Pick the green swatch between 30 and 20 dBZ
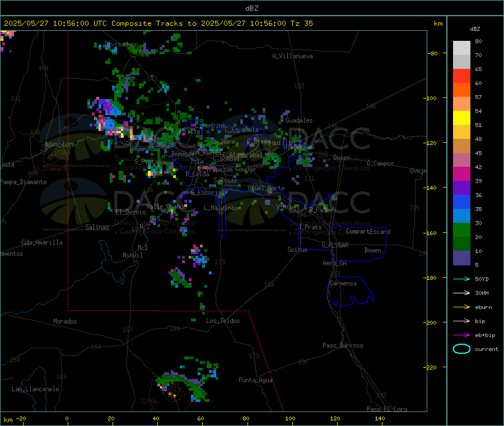The width and height of the screenshot is (504, 426). tap(461, 230)
